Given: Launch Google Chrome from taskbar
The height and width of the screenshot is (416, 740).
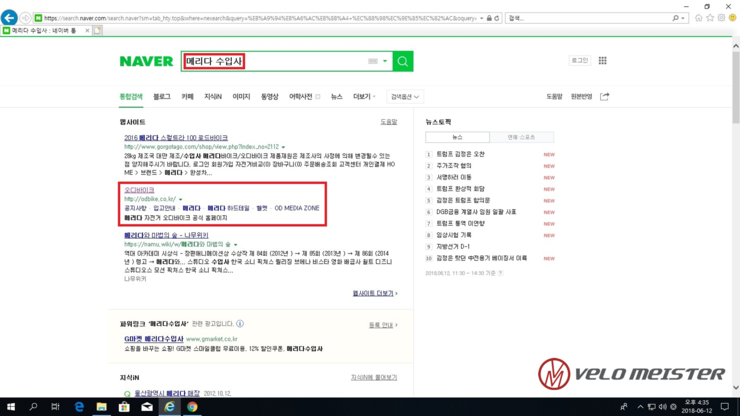Looking at the screenshot, I should [192, 407].
